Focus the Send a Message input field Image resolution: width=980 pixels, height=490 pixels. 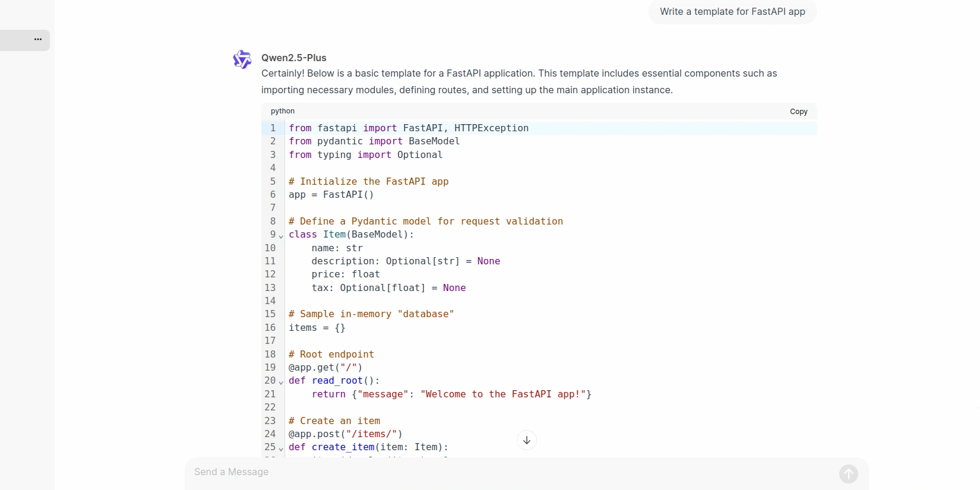511,472
